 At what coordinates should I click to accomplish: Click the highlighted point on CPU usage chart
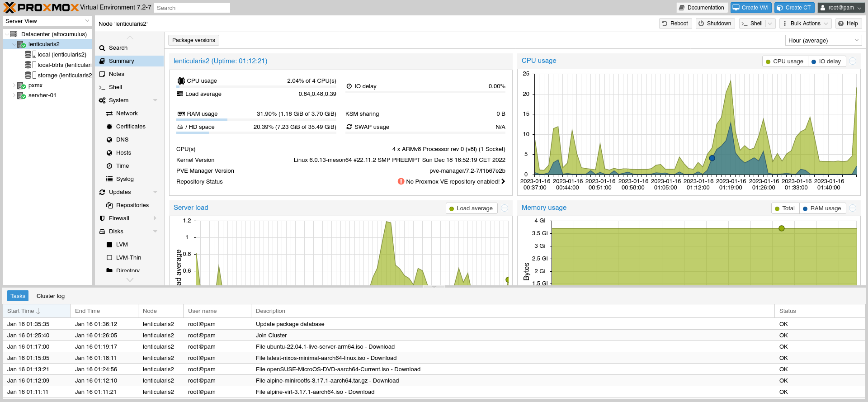coord(712,158)
